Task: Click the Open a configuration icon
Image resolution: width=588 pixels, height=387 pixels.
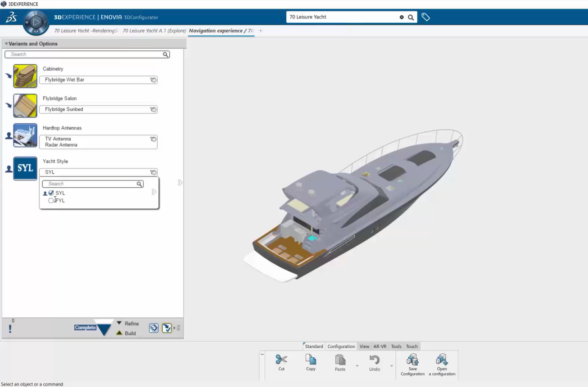Action: pos(442,360)
